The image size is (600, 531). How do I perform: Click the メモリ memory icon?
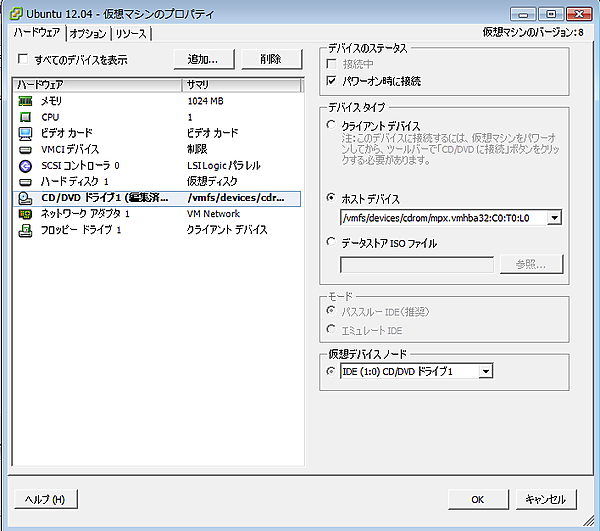point(25,101)
